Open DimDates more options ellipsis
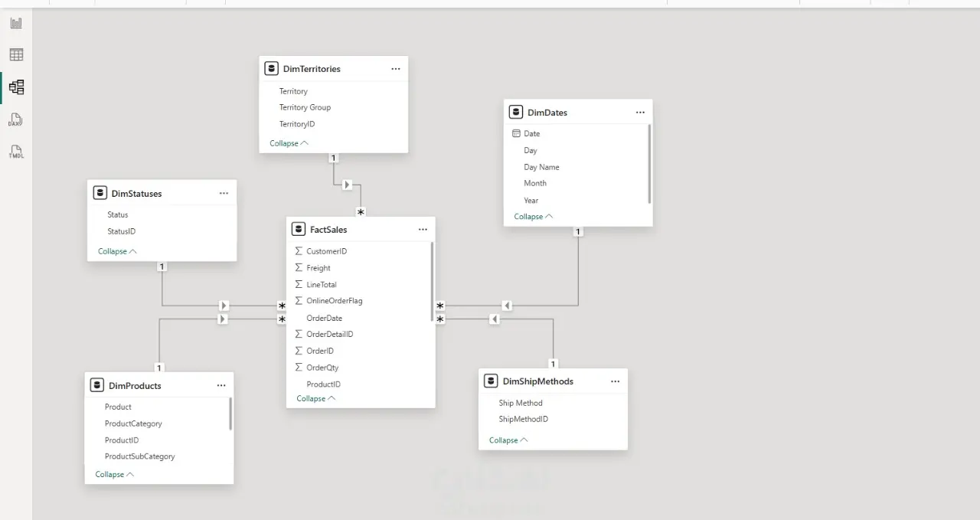 [640, 113]
